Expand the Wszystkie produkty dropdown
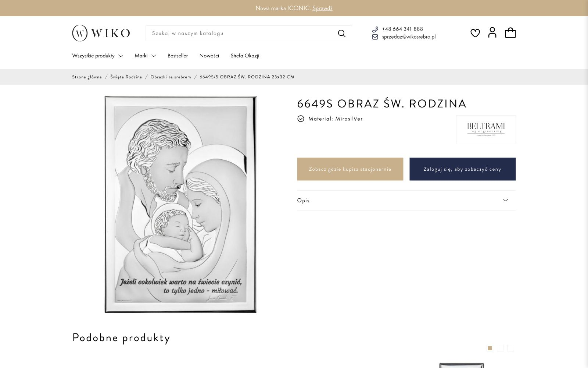This screenshot has height=368, width=588. click(x=97, y=56)
